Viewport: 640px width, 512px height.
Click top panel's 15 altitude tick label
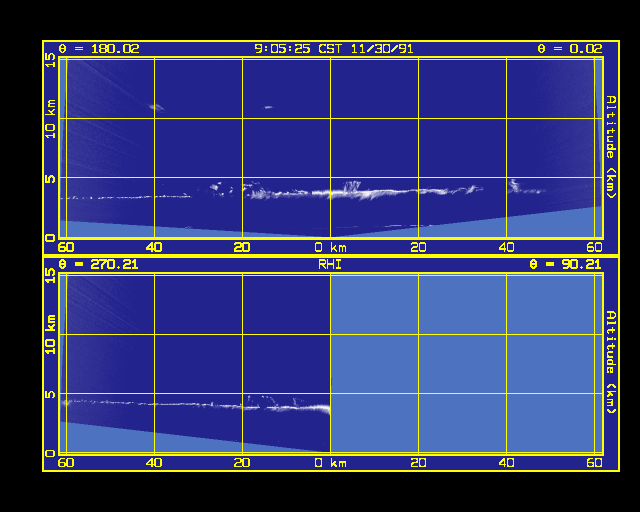coord(50,60)
